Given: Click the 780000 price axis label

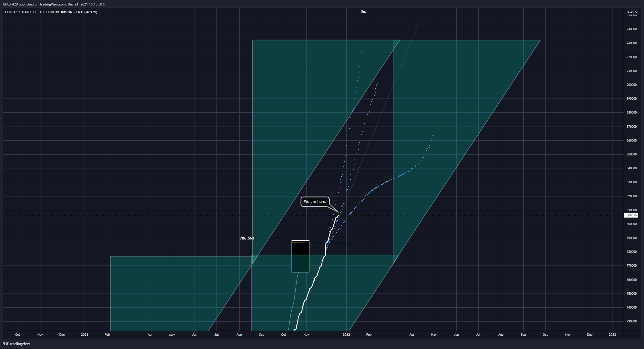Looking at the screenshot, I should [x=631, y=252].
